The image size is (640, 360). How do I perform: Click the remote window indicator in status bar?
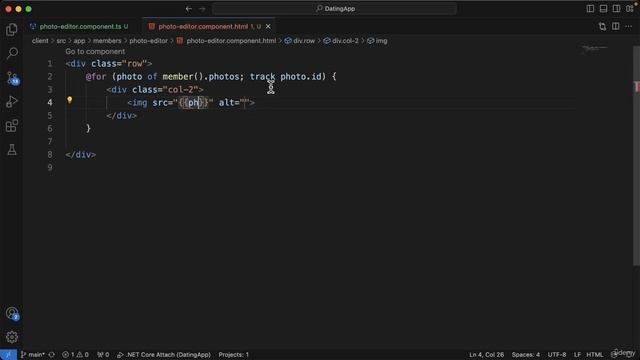[8, 355]
